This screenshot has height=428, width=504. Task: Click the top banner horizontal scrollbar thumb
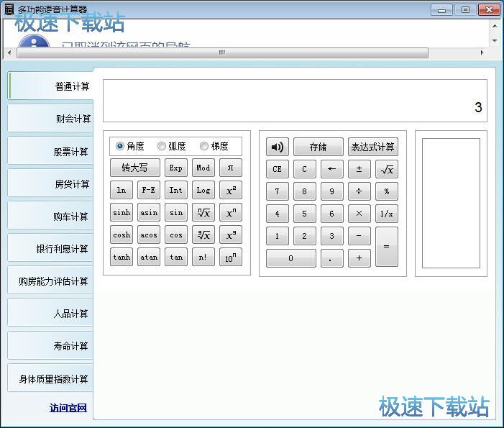click(x=222, y=53)
